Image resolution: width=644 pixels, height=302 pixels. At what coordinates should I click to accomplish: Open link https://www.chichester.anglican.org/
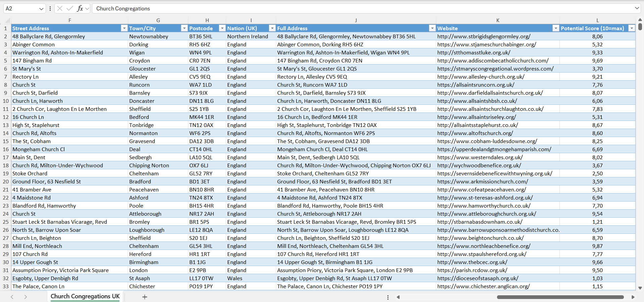click(484, 287)
